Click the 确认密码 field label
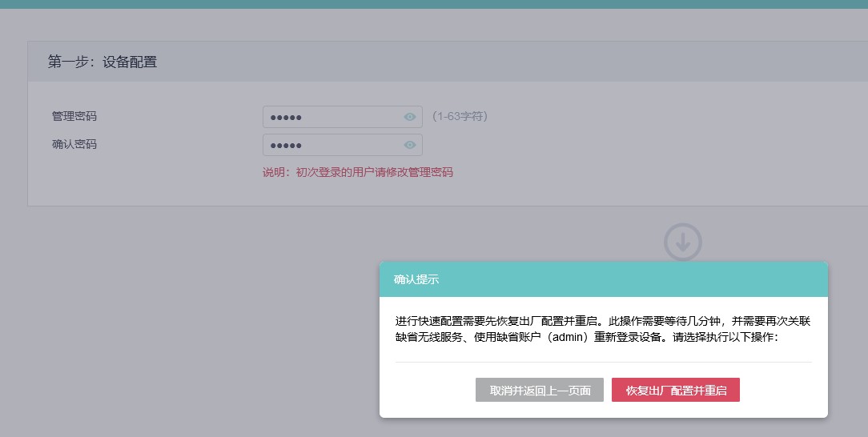This screenshot has width=868, height=437. (74, 145)
